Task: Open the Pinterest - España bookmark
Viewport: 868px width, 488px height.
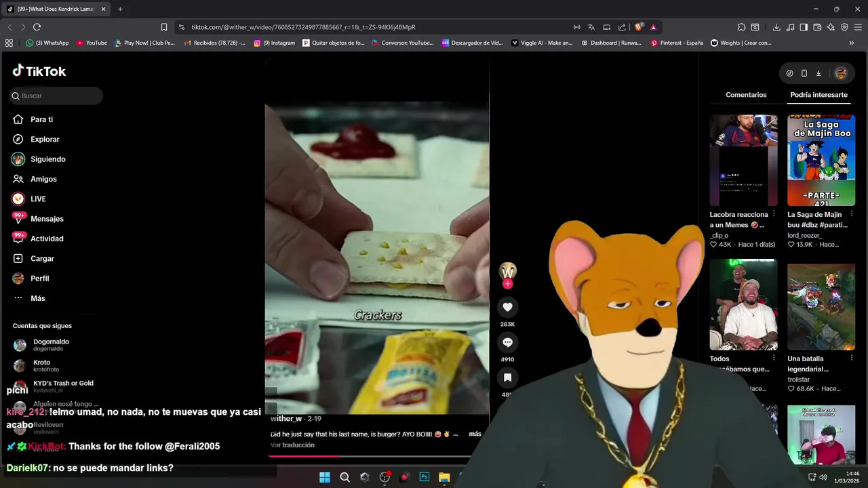Action: (677, 43)
